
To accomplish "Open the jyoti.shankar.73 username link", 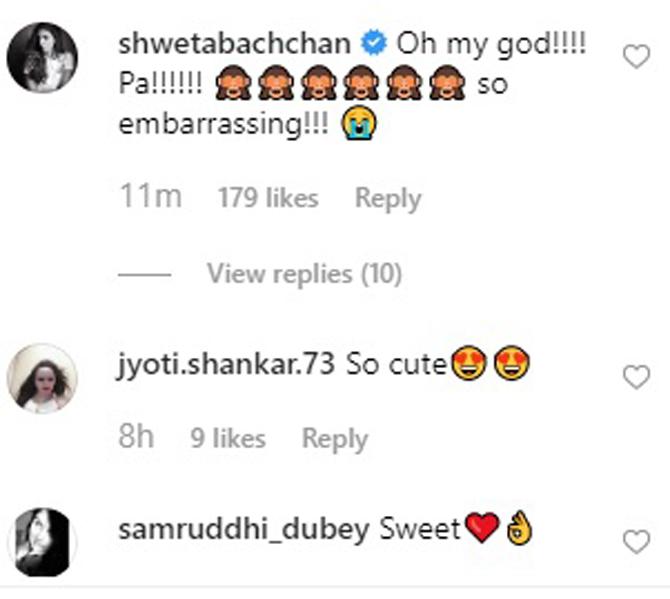I will pyautogui.click(x=226, y=366).
